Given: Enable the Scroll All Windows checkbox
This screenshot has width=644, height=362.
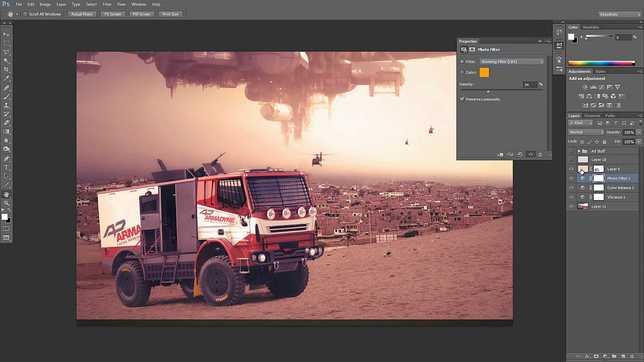Looking at the screenshot, I should pos(25,14).
